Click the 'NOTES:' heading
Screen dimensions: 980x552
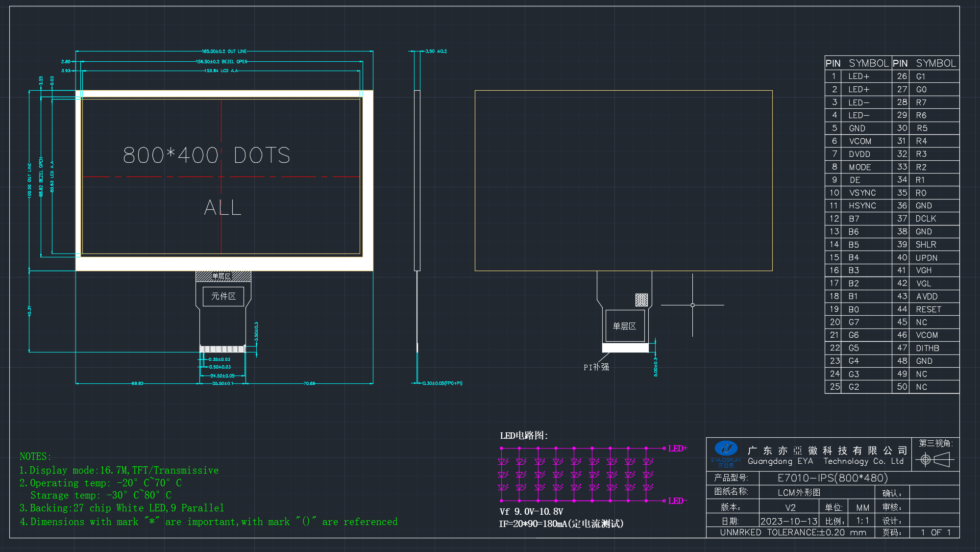tap(35, 456)
